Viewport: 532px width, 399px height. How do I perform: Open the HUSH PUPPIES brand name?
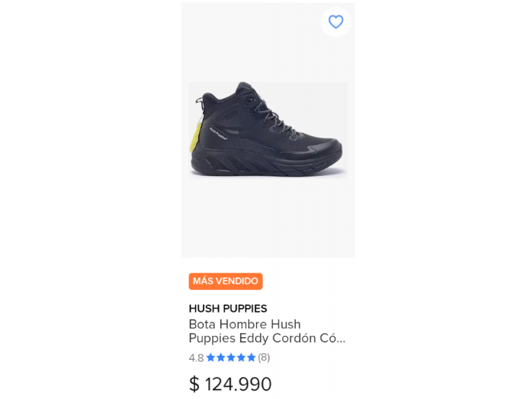pyautogui.click(x=228, y=308)
